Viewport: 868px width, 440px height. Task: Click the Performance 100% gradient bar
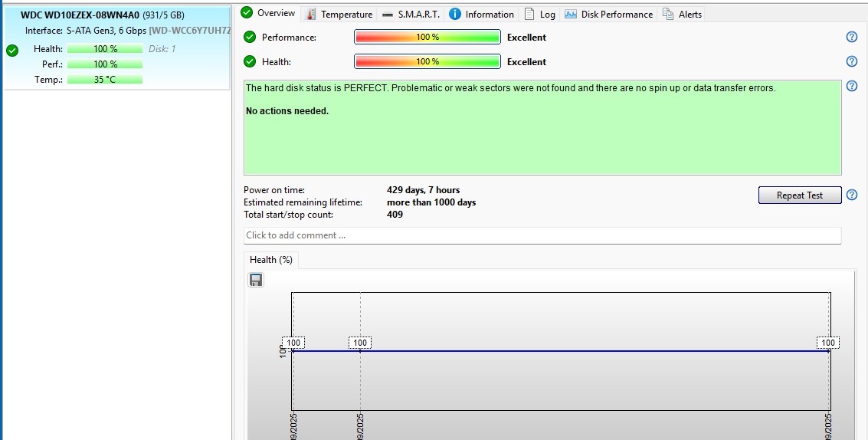(427, 38)
